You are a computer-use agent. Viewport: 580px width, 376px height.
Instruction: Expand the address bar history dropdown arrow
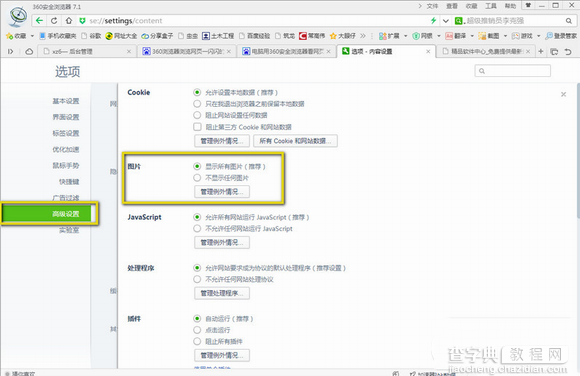[446, 21]
